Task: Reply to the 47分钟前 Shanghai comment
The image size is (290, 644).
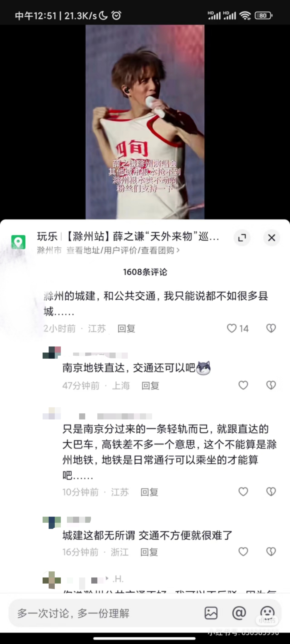Action: tap(150, 386)
